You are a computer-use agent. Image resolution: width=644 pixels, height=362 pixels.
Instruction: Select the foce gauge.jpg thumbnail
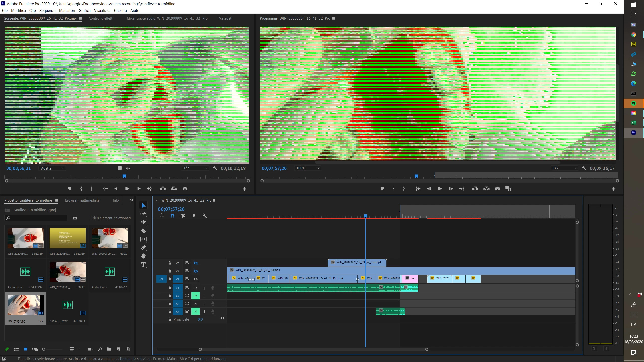(x=25, y=305)
